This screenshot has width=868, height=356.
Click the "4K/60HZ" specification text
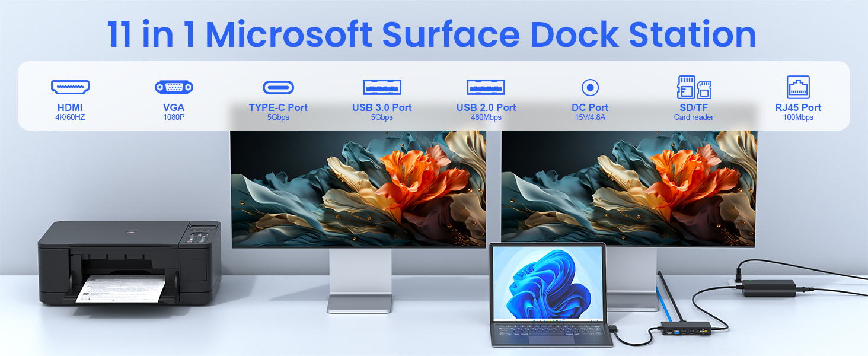[70, 117]
